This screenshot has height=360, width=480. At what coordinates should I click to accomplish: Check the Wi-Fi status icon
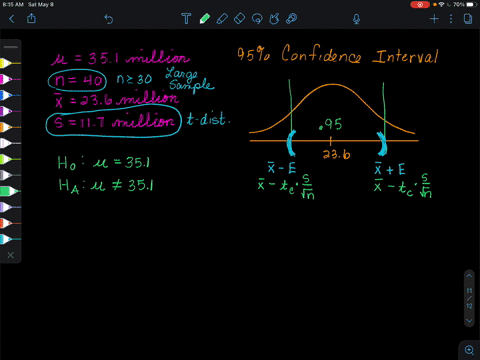coord(441,5)
